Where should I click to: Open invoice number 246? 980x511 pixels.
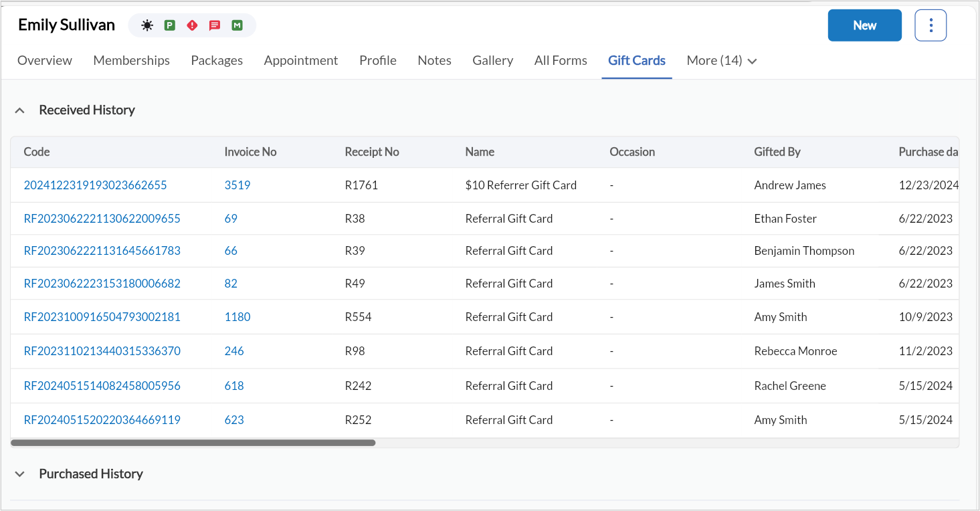coord(234,351)
